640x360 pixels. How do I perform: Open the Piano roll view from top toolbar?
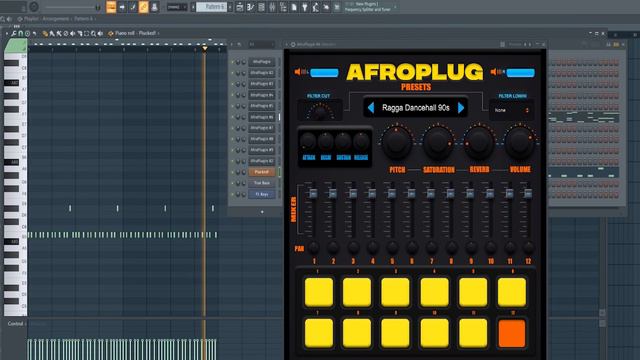pyautogui.click(x=250, y=7)
